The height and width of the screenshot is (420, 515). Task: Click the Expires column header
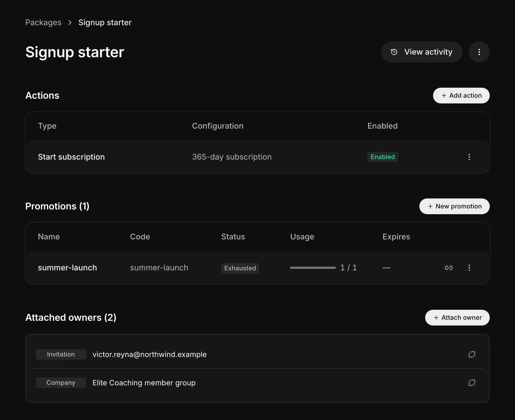tap(396, 237)
